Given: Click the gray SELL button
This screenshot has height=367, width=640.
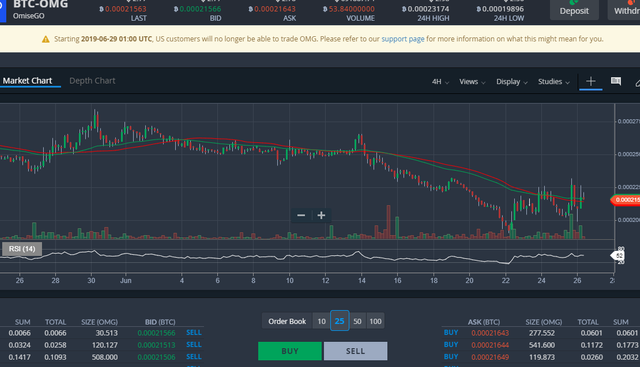Looking at the screenshot, I should pyautogui.click(x=356, y=351).
